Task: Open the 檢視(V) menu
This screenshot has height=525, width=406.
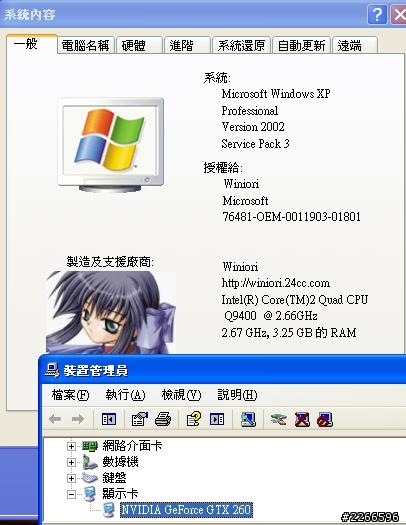Action: [181, 395]
